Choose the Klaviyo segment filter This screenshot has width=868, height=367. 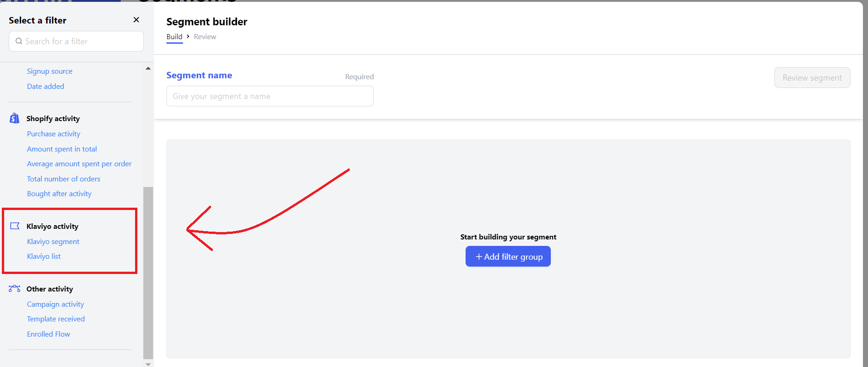[53, 242]
